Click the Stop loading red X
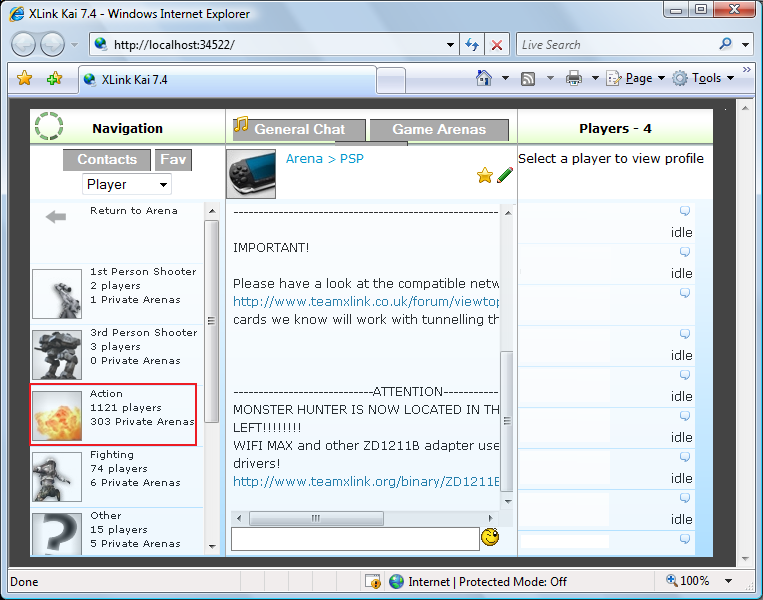The height and width of the screenshot is (600, 763). point(497,45)
